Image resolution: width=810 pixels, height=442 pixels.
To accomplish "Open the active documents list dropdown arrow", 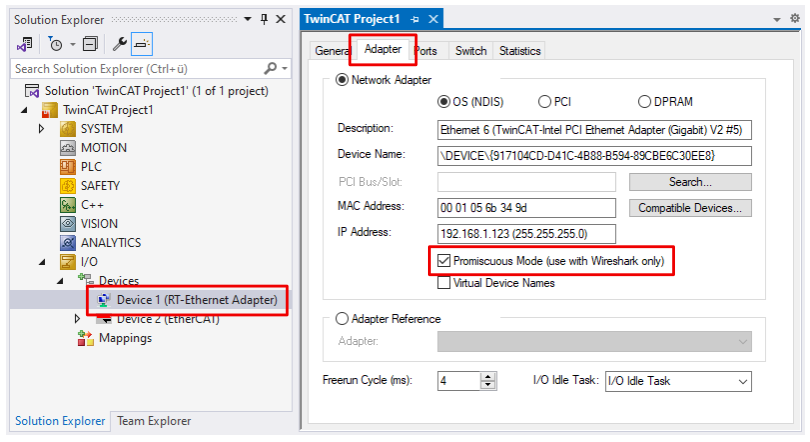I will click(x=776, y=20).
